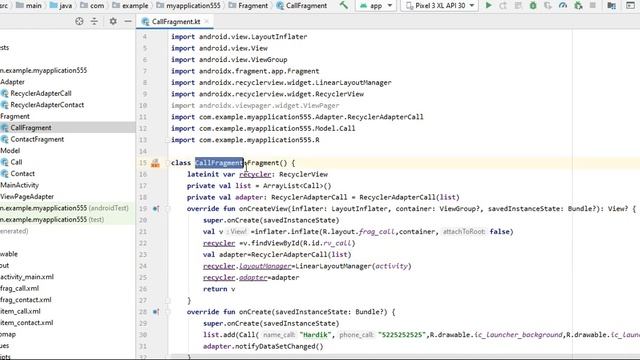The width and height of the screenshot is (640, 360).
Task: Click the java breadcrumb folder
Action: (x=60, y=6)
